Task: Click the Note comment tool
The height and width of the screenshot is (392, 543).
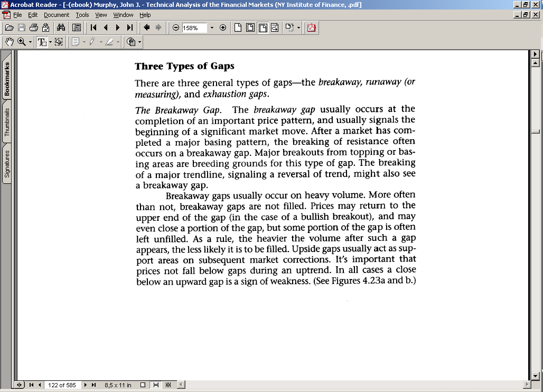Action: click(x=76, y=42)
